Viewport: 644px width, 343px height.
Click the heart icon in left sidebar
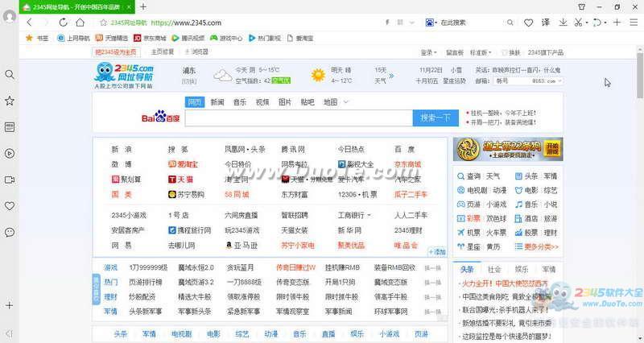point(10,205)
